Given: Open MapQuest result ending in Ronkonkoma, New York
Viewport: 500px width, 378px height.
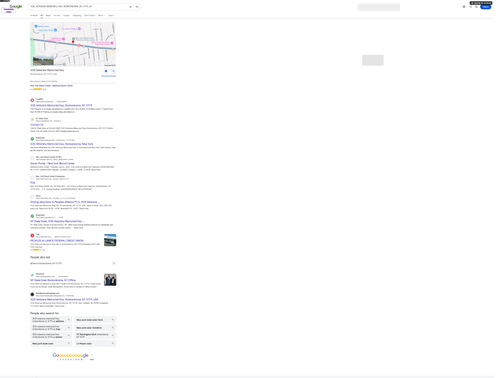Looking at the screenshot, I should [62, 144].
